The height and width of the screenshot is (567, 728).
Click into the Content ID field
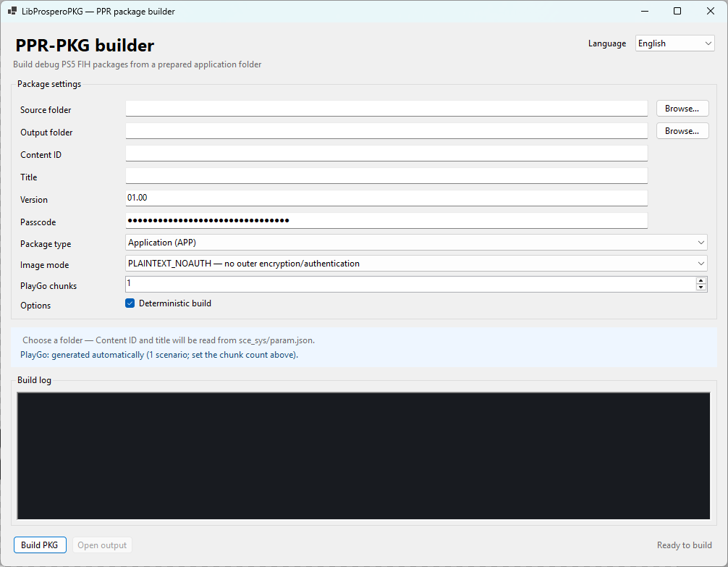[x=386, y=154]
